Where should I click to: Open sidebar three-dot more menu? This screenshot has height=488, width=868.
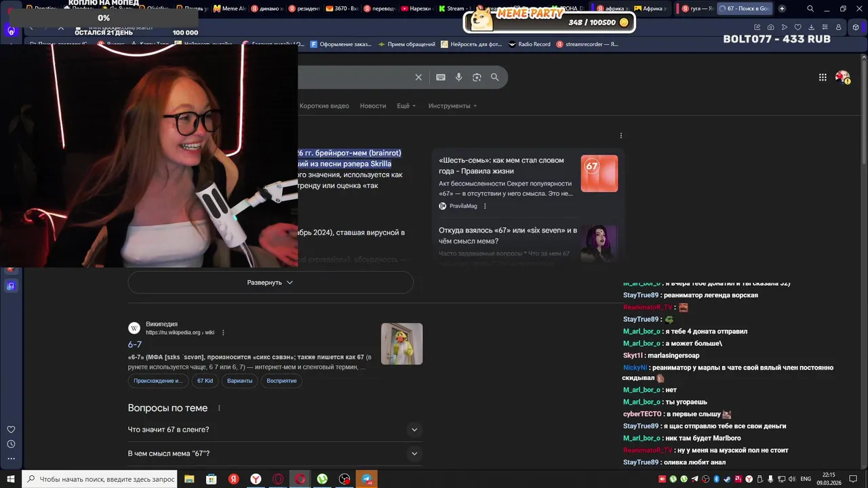11,459
